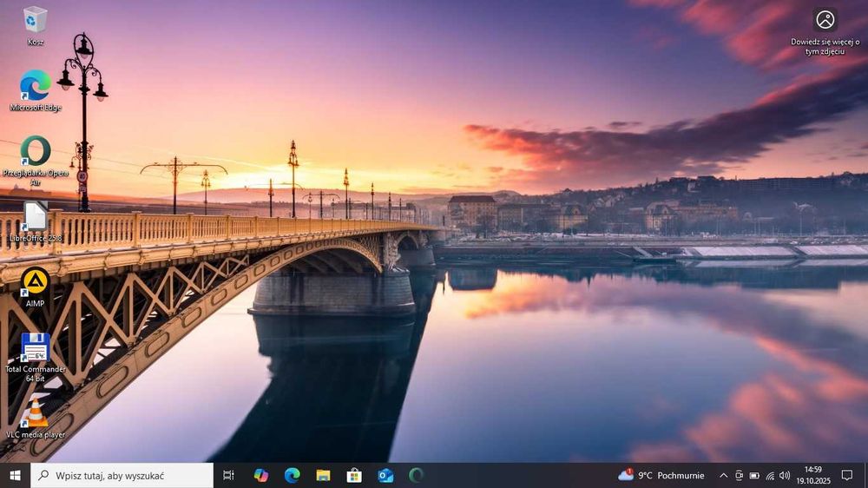868x488 pixels.
Task: Select the LibreOffice 25.8 desktop shortcut
Action: click(x=35, y=221)
